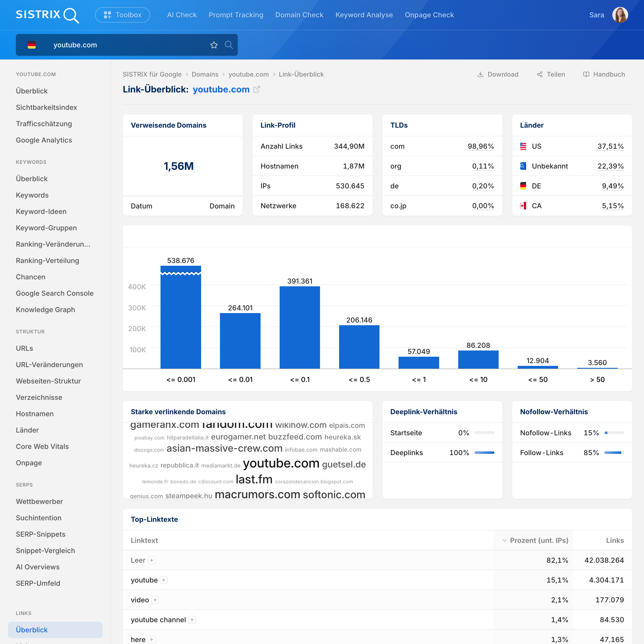Screen dimensions: 644x644
Task: Sort by Links column header
Action: (x=615, y=540)
